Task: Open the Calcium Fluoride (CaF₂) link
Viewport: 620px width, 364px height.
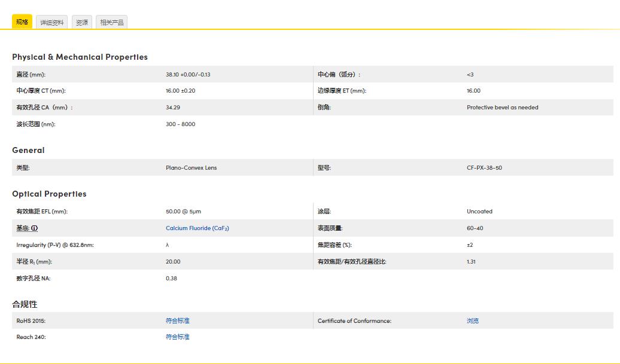Action: (x=197, y=228)
